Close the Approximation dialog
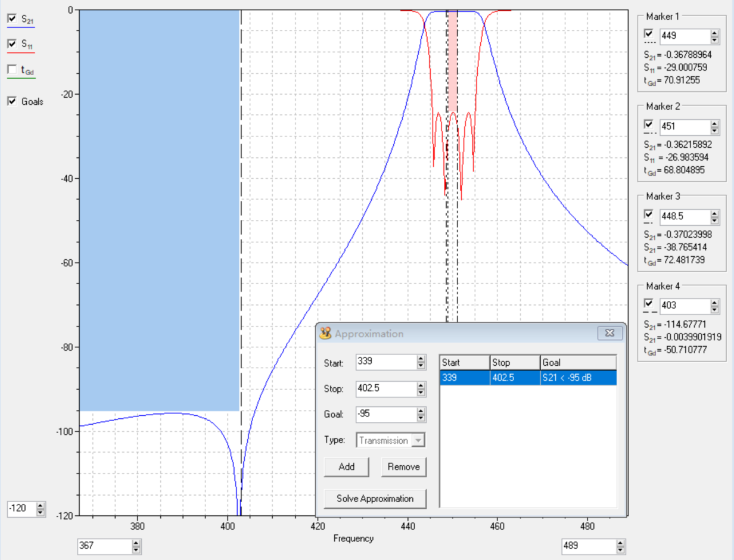 [609, 334]
